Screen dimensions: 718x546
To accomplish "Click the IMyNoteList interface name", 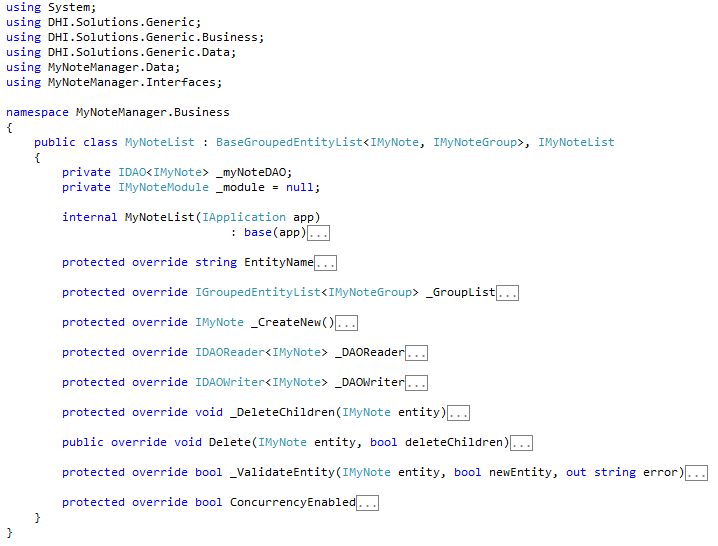I will (576, 143).
